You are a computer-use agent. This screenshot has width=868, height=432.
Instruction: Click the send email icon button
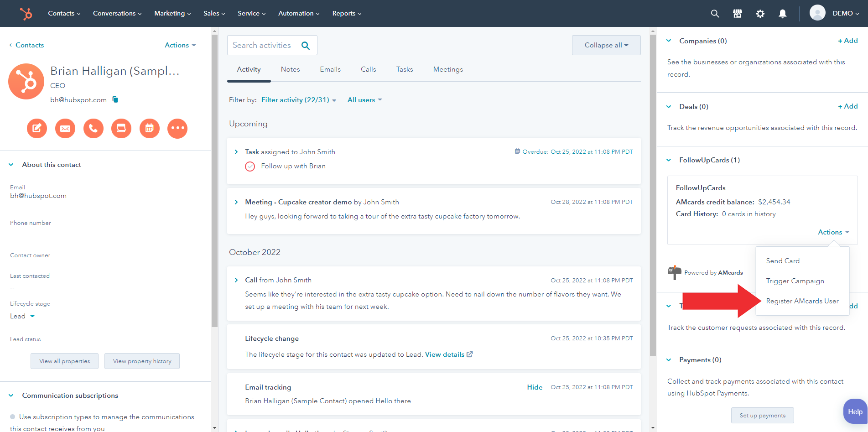[x=65, y=128]
